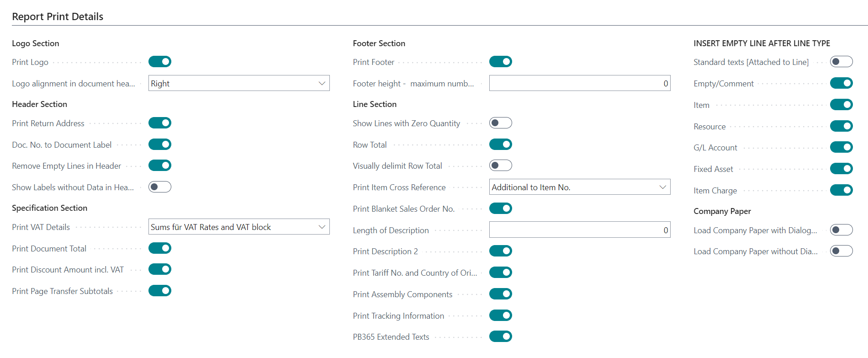Turn off Remove Empty Lines in Header

tap(160, 166)
